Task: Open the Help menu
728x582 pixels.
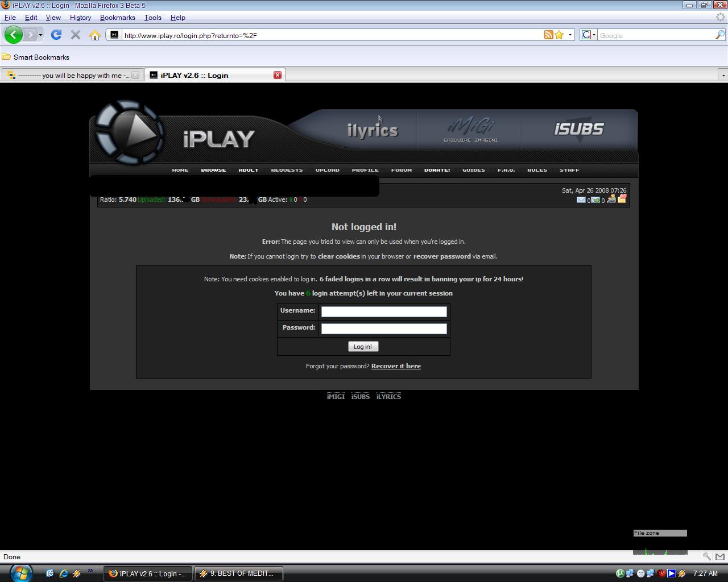Action: pyautogui.click(x=178, y=18)
